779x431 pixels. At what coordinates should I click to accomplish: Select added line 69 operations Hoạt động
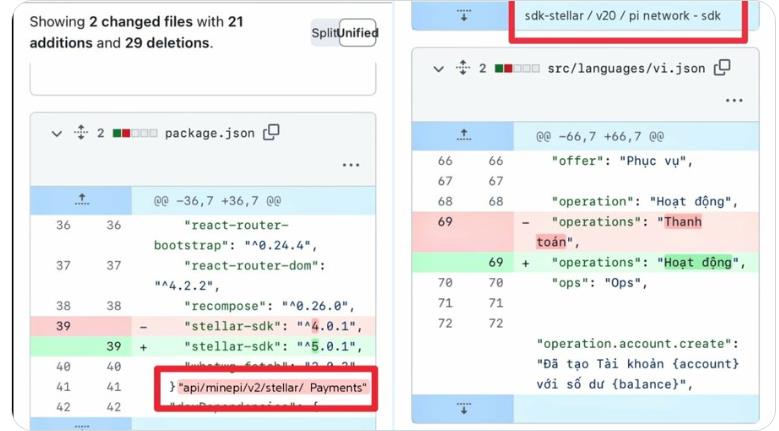point(585,262)
